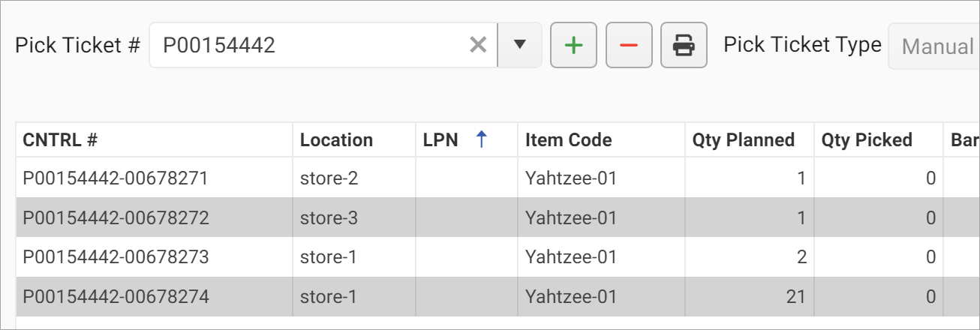Click the red minus remove ticket icon
This screenshot has width=980, height=330.
pyautogui.click(x=629, y=46)
